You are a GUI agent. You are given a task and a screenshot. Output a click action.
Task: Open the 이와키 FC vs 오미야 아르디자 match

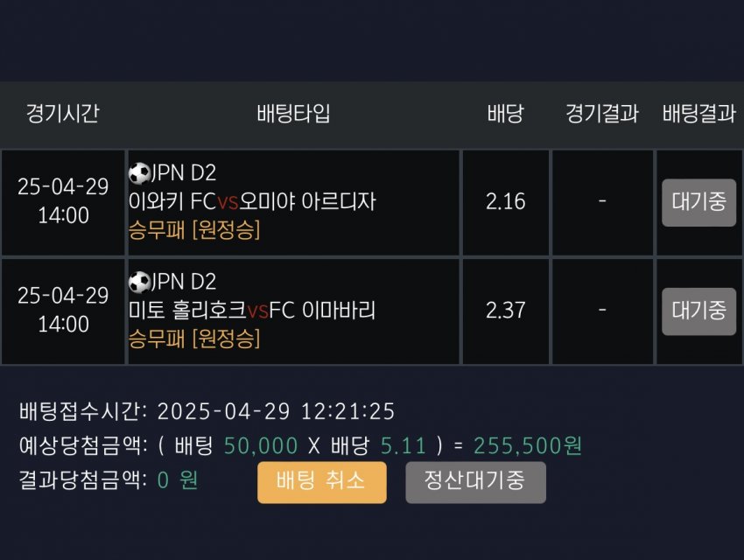(x=252, y=201)
